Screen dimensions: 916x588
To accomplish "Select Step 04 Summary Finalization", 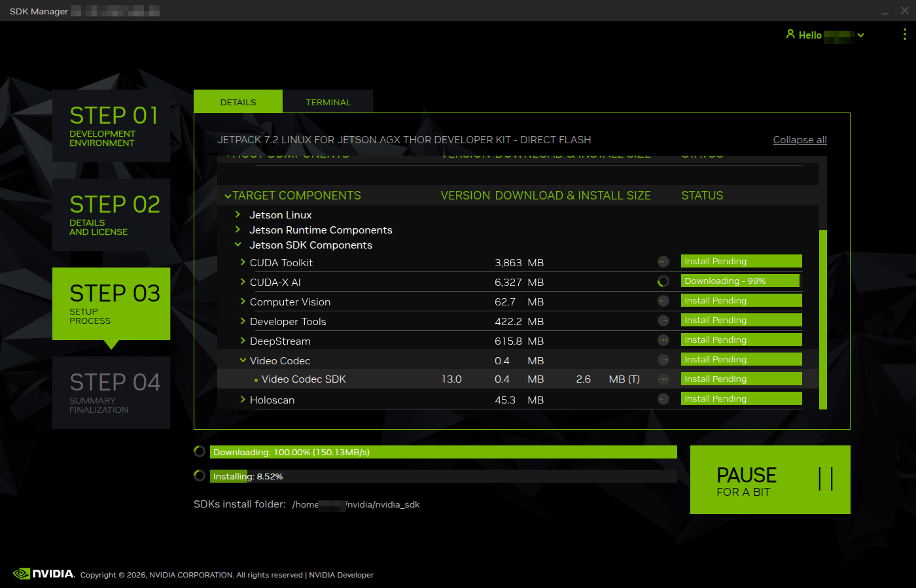I will coord(111,392).
